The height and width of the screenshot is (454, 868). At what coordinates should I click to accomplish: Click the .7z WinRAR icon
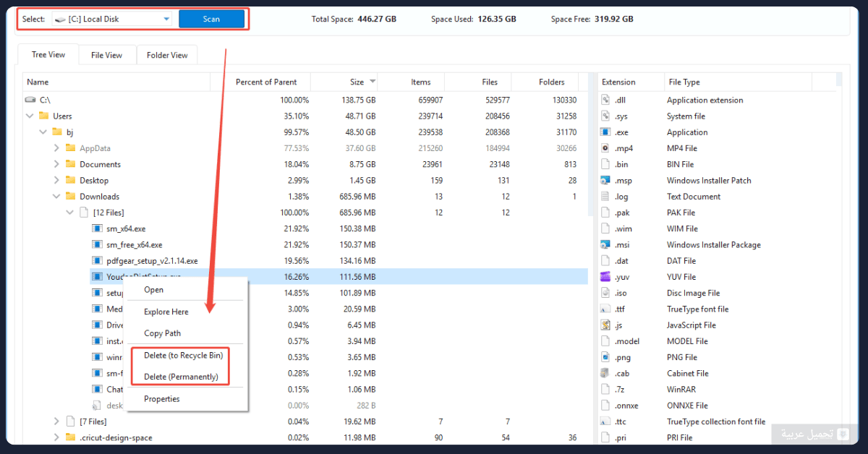[605, 389]
